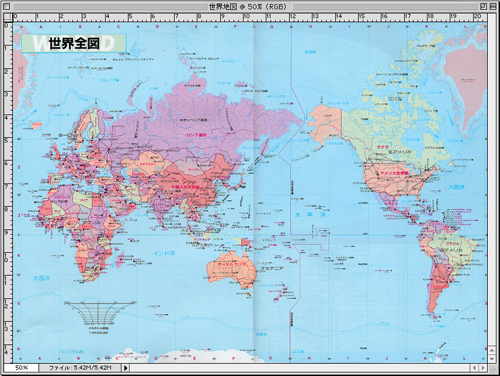500x376 pixels.
Task: Click the 太平洋 ocean label on map
Action: (x=310, y=215)
